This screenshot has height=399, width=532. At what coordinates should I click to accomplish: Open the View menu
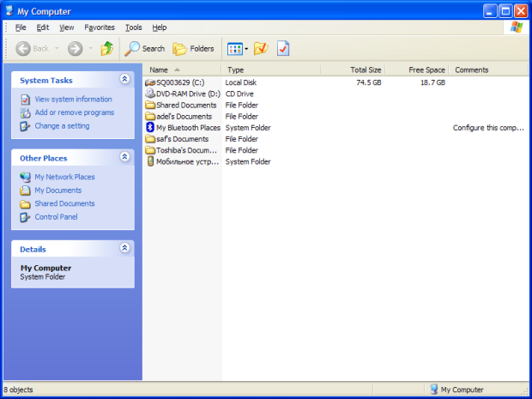coord(67,27)
